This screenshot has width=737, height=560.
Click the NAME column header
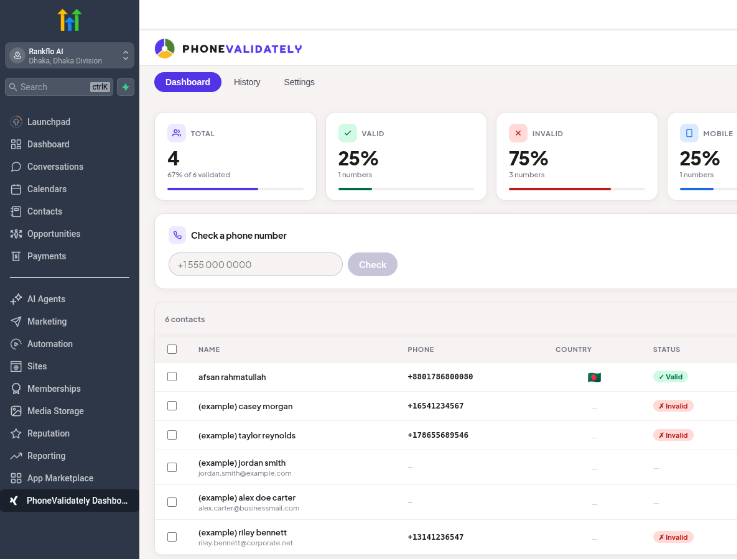pyautogui.click(x=209, y=349)
